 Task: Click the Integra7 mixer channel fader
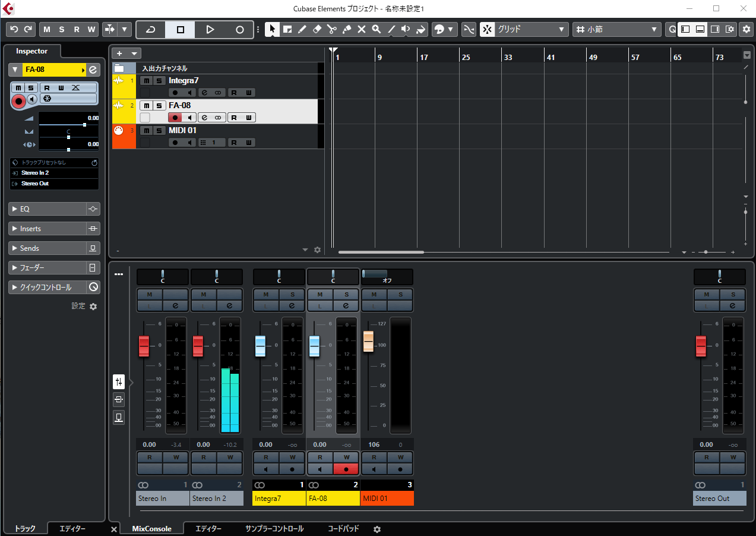(260, 346)
